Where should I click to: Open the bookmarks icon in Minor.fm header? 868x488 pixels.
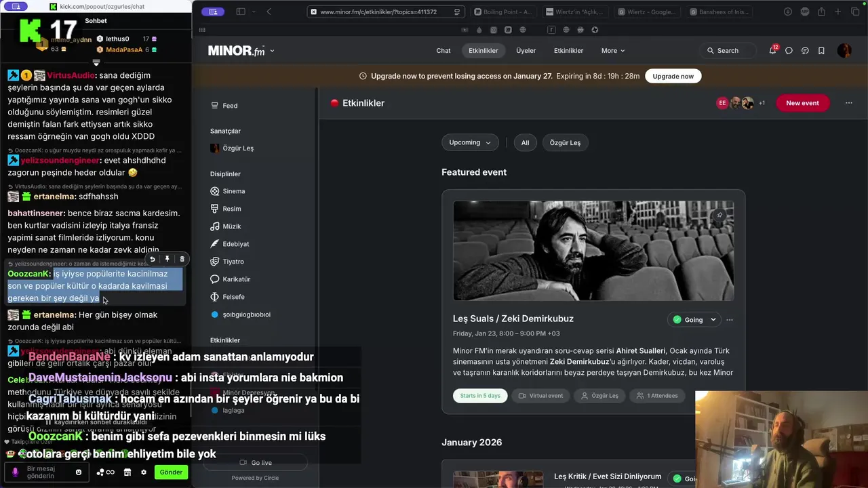tap(821, 51)
